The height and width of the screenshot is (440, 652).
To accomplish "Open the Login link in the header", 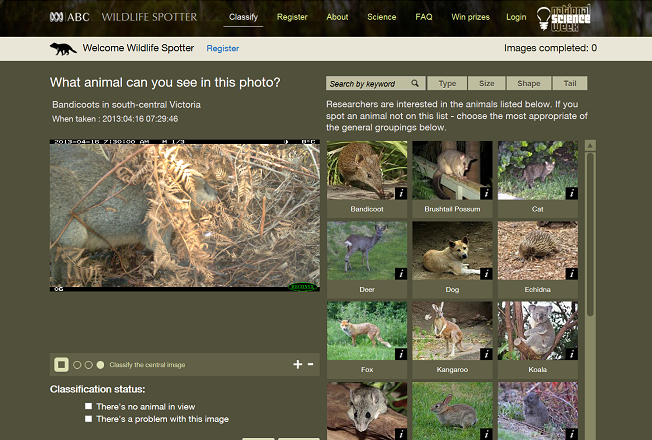I will (516, 17).
